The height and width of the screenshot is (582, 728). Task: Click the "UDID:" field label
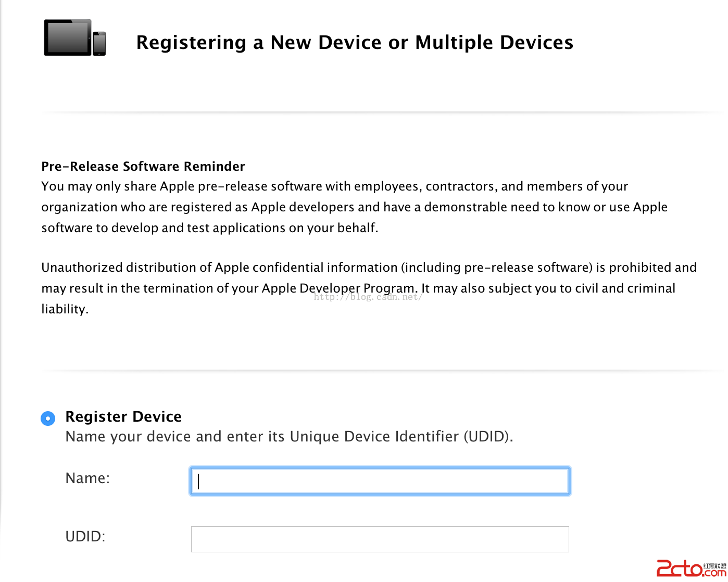coord(85,536)
